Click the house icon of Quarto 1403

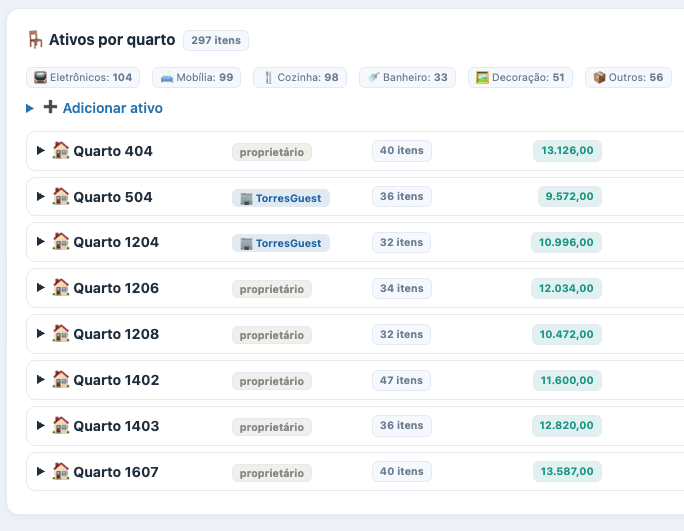pyautogui.click(x=61, y=425)
